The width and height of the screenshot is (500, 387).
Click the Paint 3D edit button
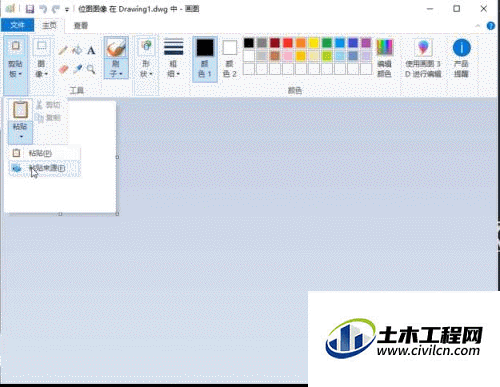(423, 58)
